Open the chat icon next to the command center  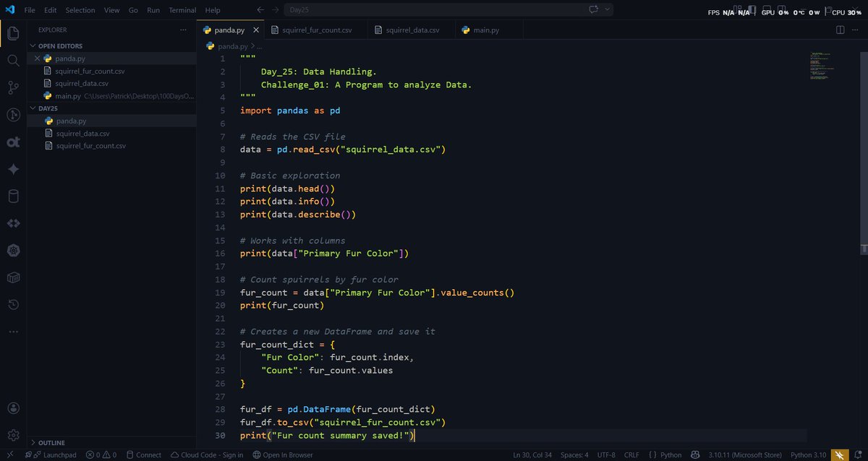pos(594,10)
